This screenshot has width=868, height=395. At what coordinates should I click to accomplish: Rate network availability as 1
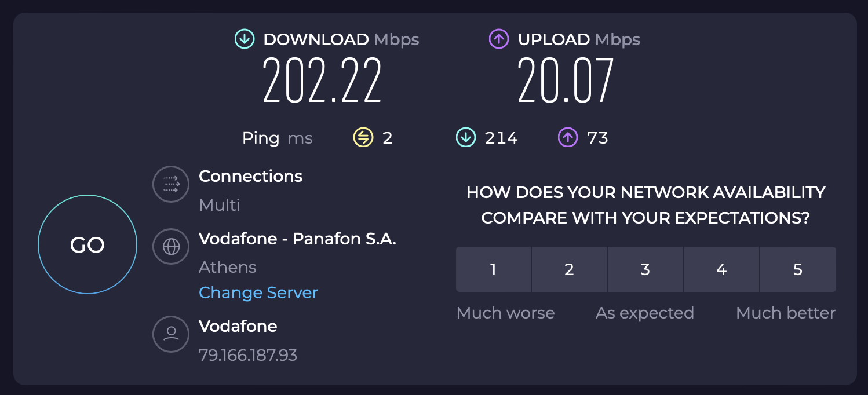click(x=493, y=269)
